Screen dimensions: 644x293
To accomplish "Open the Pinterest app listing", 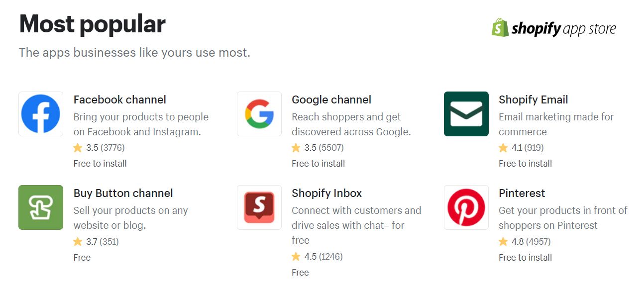I will pos(522,193).
